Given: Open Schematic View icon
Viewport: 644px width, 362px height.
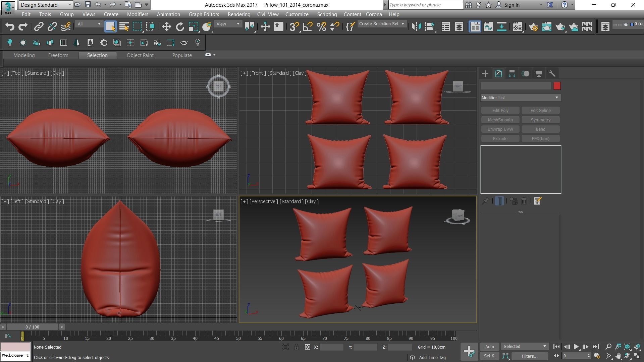Looking at the screenshot, I should (501, 27).
